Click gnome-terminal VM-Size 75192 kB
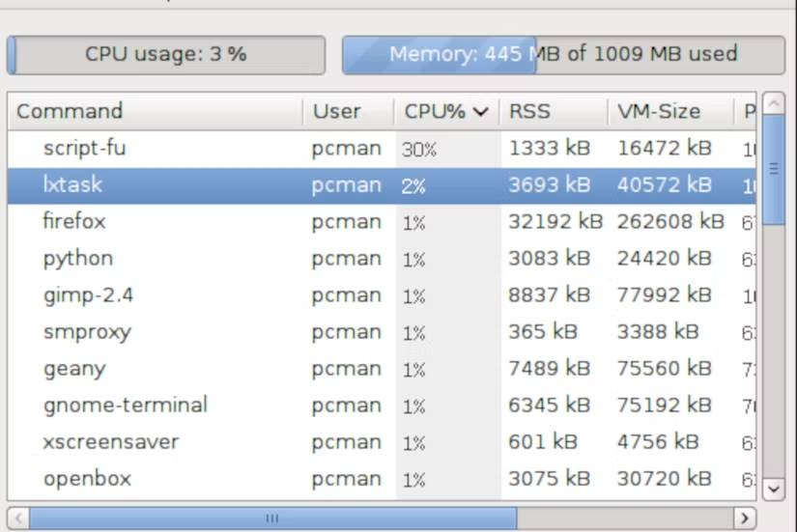The width and height of the screenshot is (797, 532). pos(665,405)
